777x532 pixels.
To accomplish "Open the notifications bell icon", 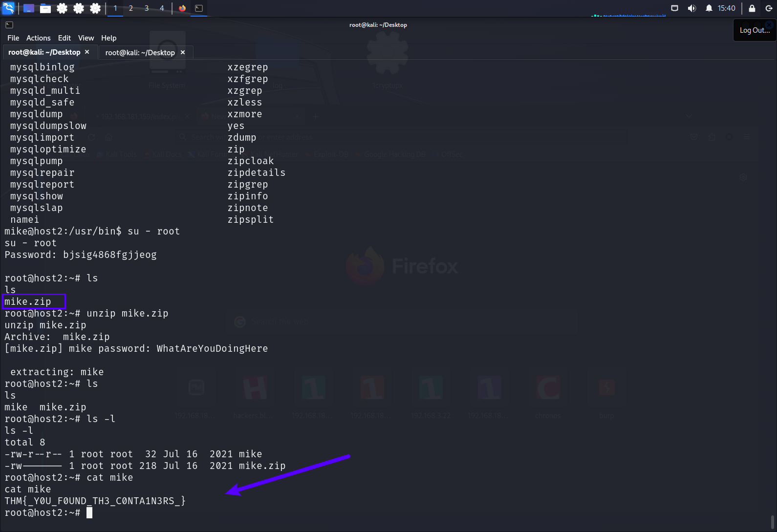I will (709, 8).
